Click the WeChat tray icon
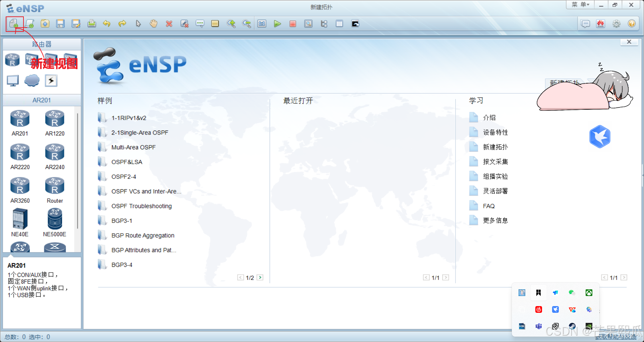 point(572,293)
